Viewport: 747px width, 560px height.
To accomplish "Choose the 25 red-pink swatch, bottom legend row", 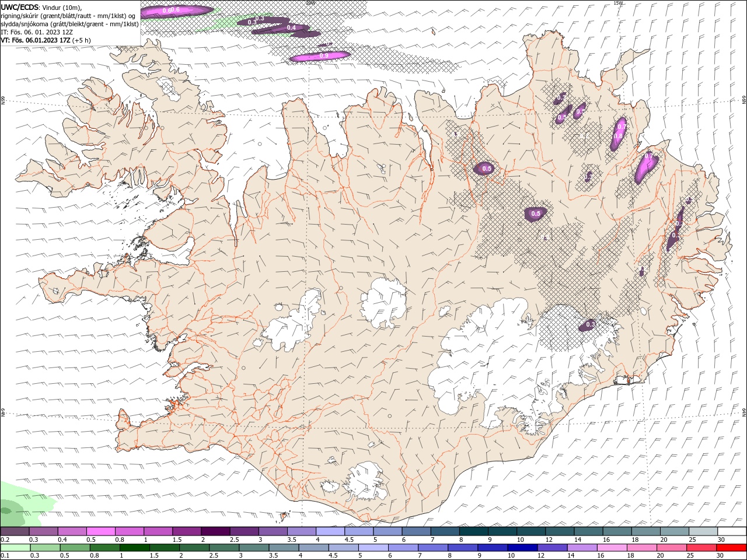I will (x=701, y=548).
